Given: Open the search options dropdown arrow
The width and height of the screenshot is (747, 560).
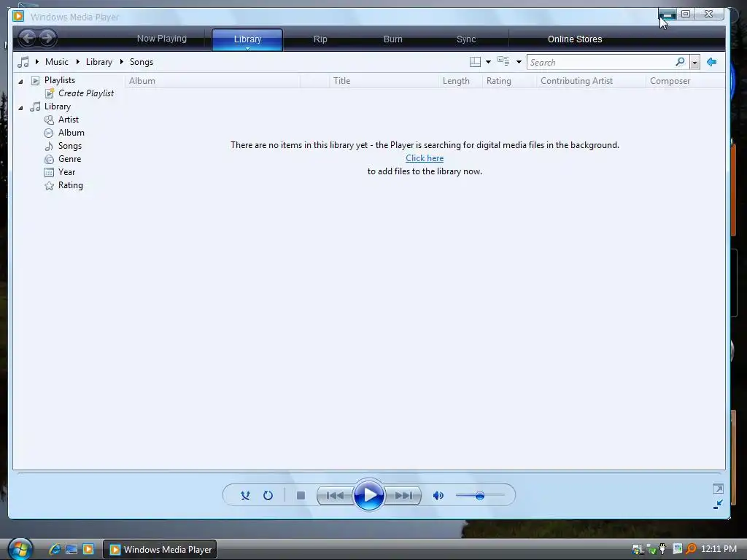Looking at the screenshot, I should pos(694,63).
